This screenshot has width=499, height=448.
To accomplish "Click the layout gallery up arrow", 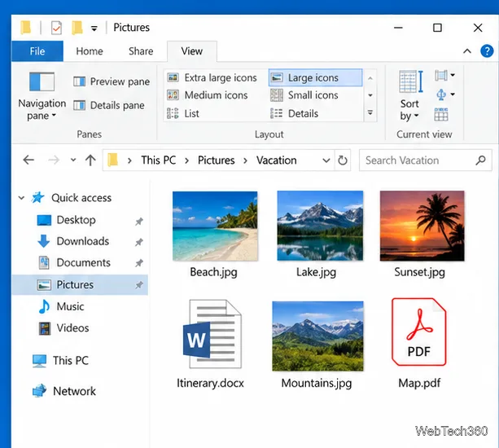I will point(370,78).
